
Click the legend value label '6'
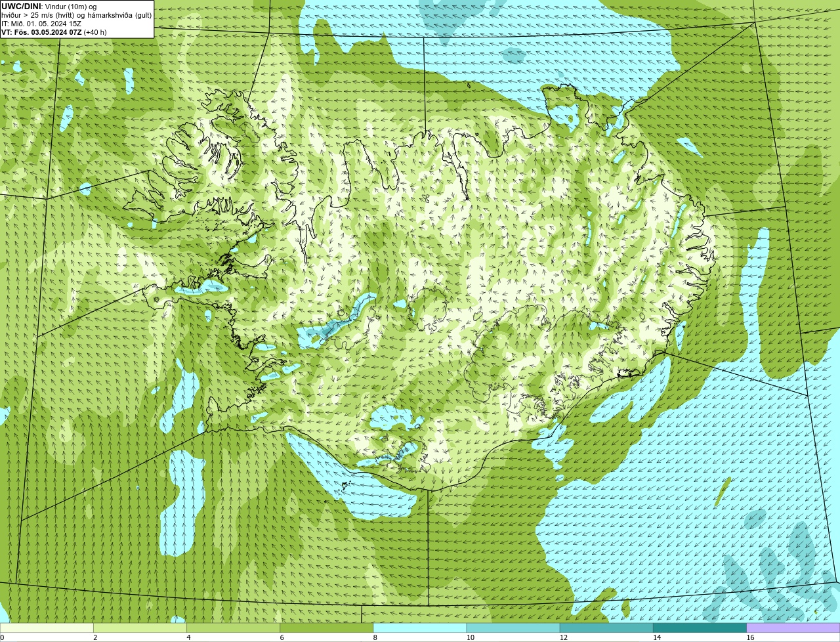[x=282, y=637]
